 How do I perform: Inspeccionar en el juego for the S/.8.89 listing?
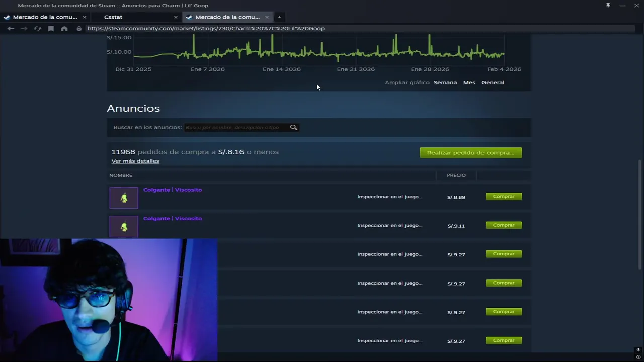[390, 197]
